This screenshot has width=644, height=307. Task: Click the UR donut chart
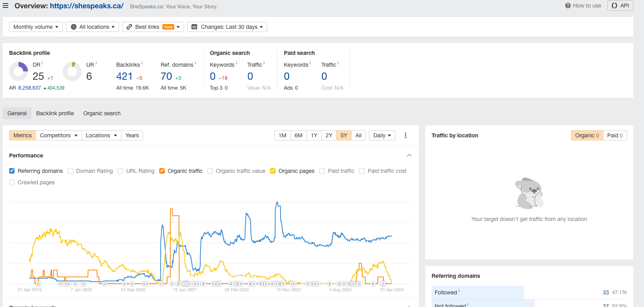[x=72, y=71]
